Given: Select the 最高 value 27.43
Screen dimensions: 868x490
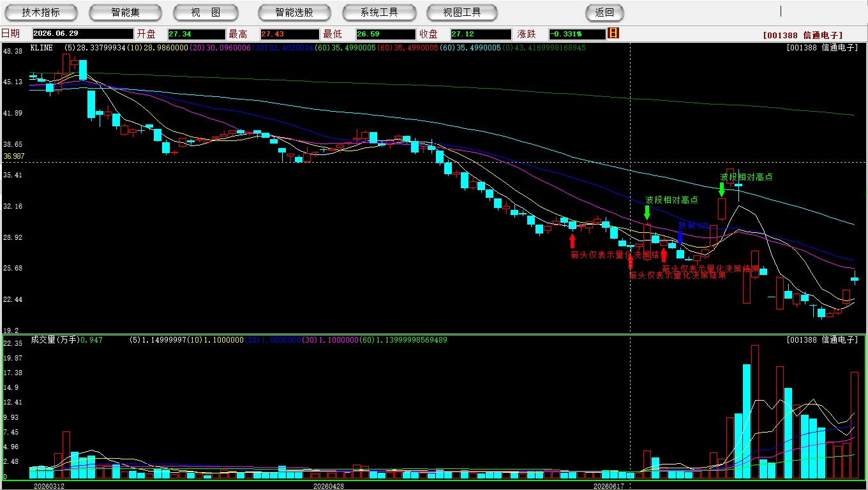Looking at the screenshot, I should coord(289,34).
